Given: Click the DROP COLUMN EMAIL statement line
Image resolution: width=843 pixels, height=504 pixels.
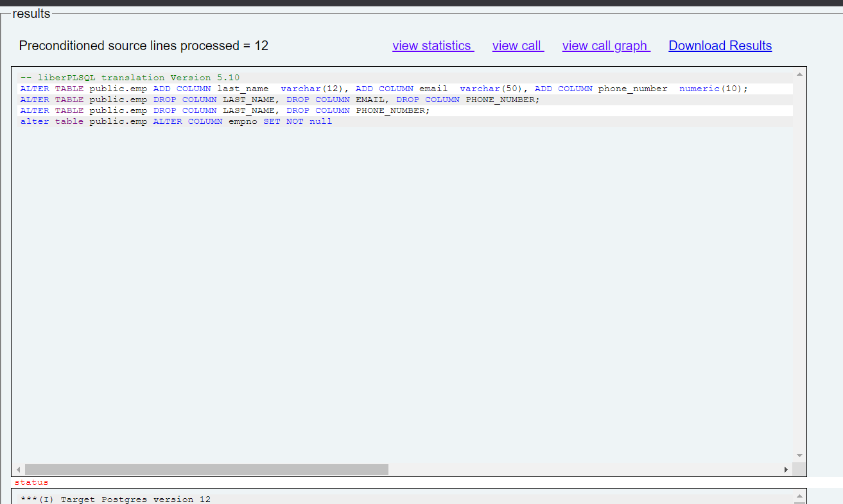Looking at the screenshot, I should [x=280, y=100].
